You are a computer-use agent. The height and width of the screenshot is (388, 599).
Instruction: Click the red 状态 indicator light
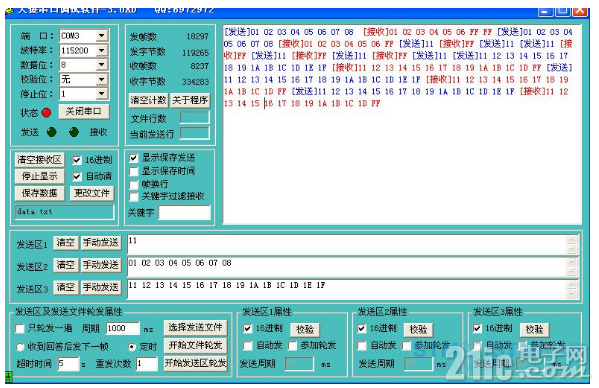click(46, 113)
